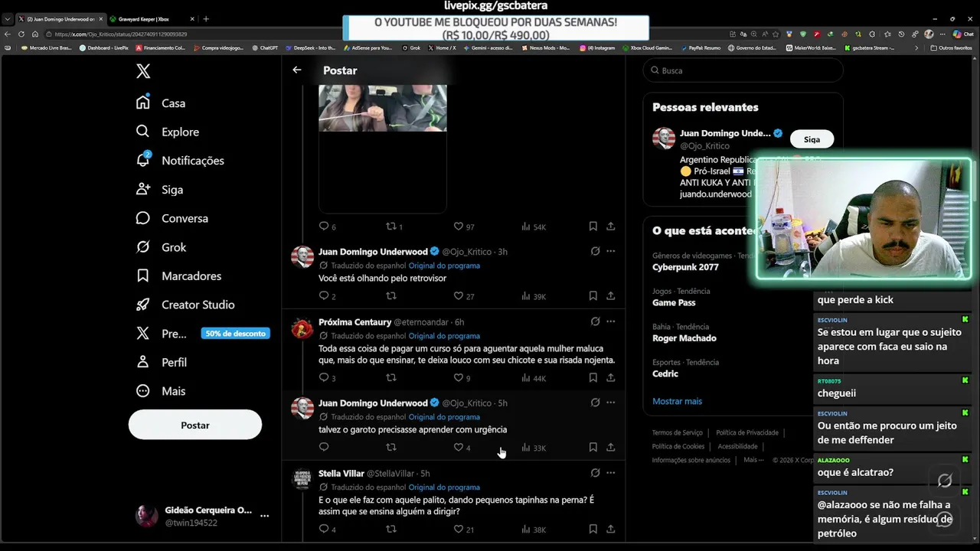980x551 pixels.
Task: Bookmark the reply with 39K views
Action: [x=593, y=296]
